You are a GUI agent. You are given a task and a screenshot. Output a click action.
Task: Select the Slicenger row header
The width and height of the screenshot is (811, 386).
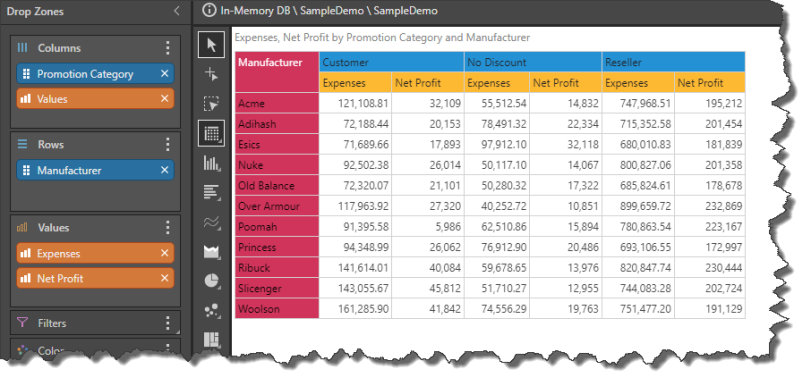pos(277,288)
